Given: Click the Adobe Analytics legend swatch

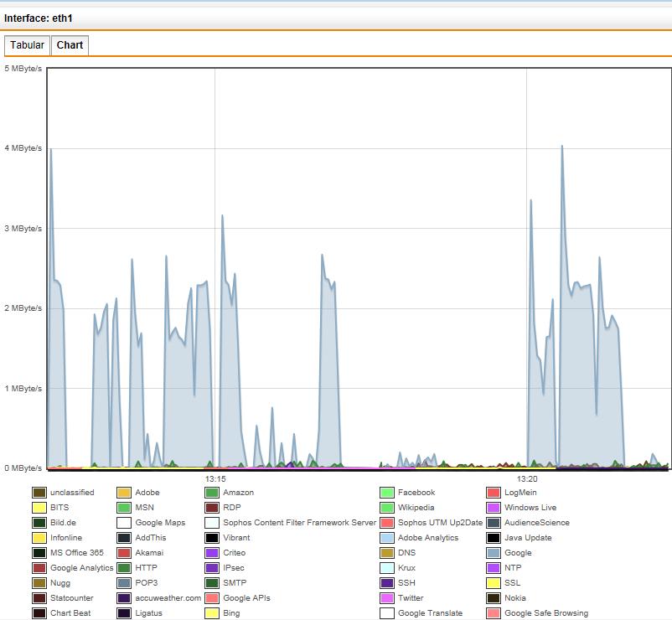Looking at the screenshot, I should click(386, 538).
